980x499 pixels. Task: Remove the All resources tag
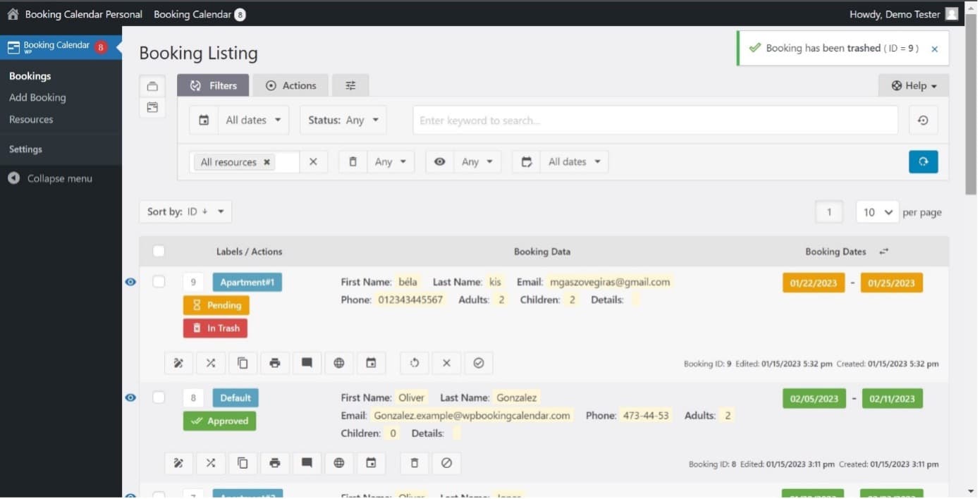[267, 162]
